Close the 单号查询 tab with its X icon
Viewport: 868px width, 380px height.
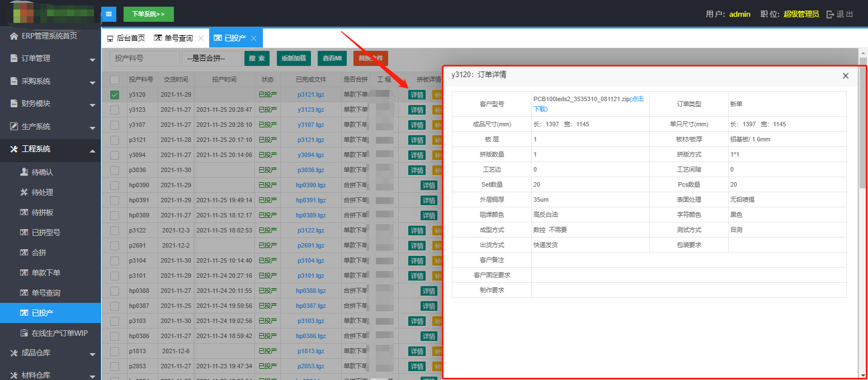pos(201,39)
